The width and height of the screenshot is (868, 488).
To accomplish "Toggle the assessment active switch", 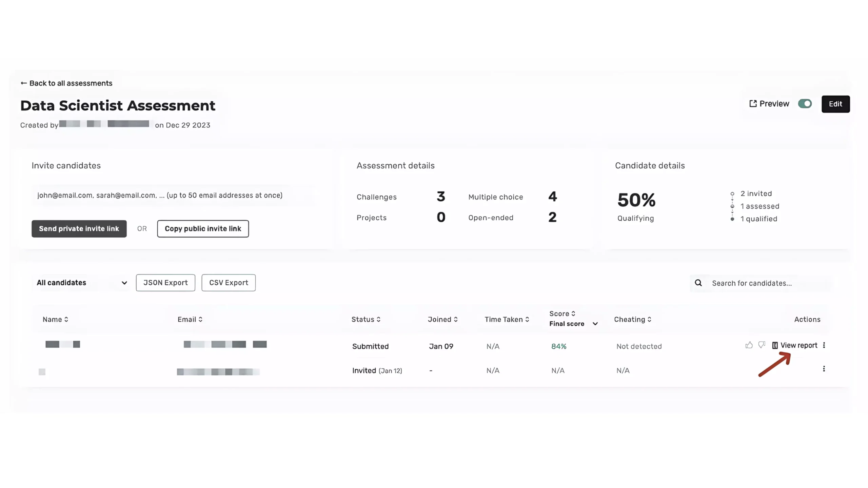I will click(805, 104).
